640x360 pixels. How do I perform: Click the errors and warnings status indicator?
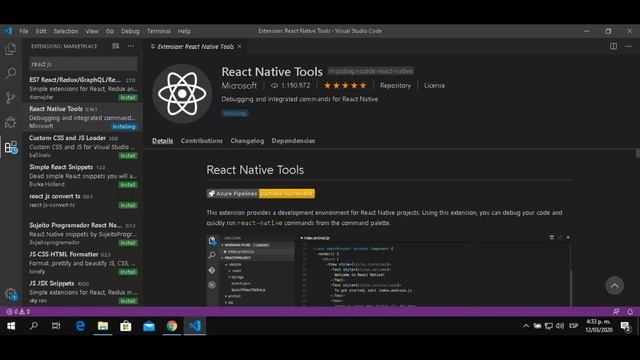[18, 311]
